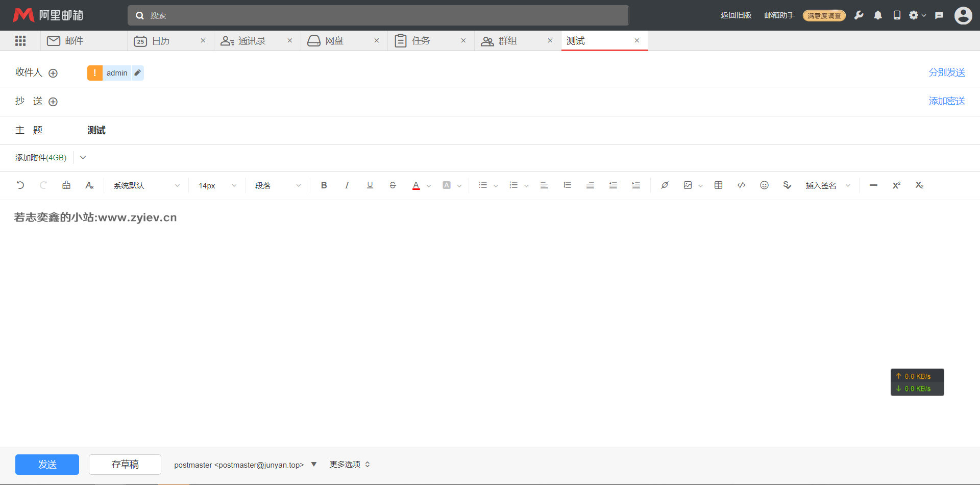Screen dimensions: 980x485
Task: Switch to the 日历 tab
Action: pyautogui.click(x=161, y=41)
